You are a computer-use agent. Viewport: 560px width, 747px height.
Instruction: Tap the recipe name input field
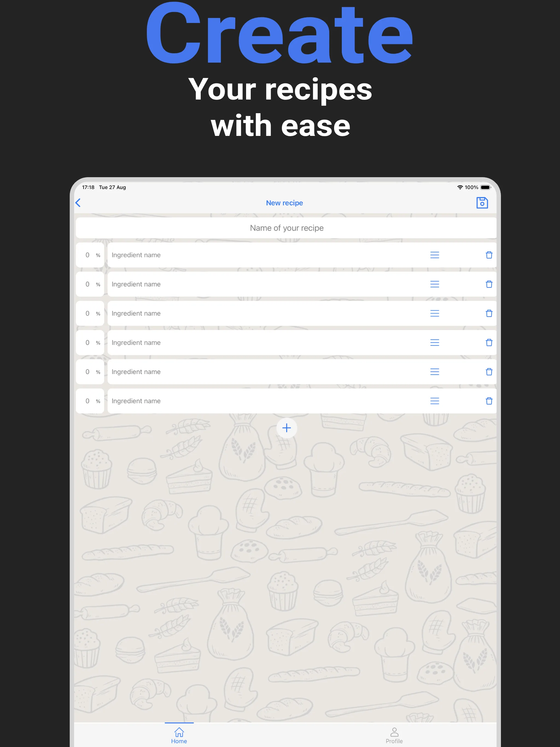(x=286, y=228)
